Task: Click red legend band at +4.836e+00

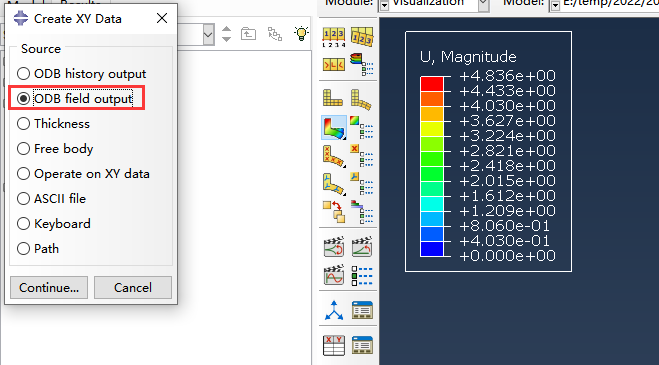Action: [432, 84]
